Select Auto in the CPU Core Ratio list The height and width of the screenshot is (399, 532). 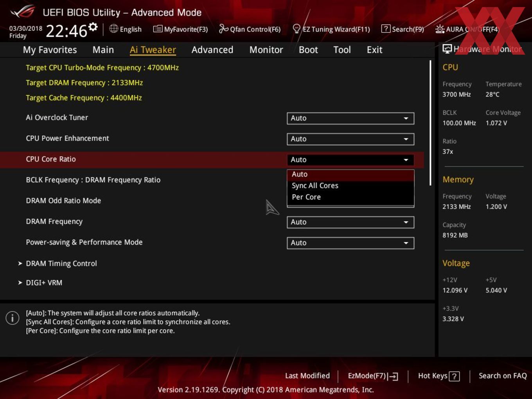pyautogui.click(x=350, y=174)
